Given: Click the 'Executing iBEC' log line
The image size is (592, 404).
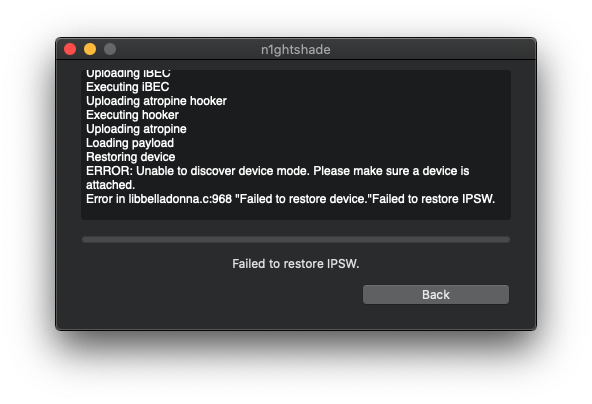Looking at the screenshot, I should point(128,87).
